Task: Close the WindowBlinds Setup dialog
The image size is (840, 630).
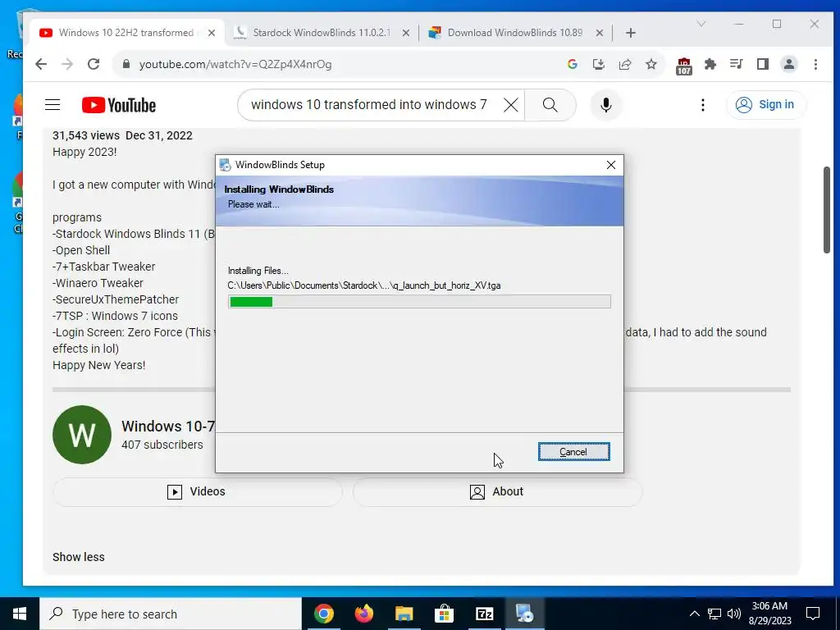Action: point(610,165)
